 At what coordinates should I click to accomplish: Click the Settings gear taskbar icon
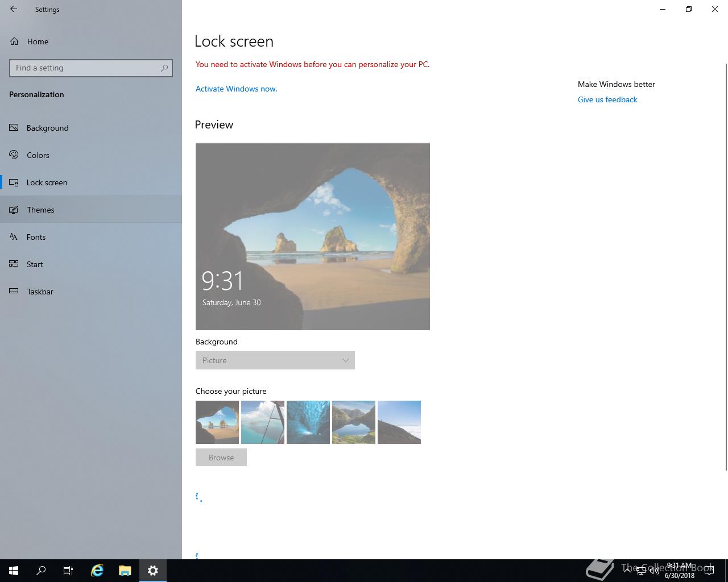(x=153, y=571)
